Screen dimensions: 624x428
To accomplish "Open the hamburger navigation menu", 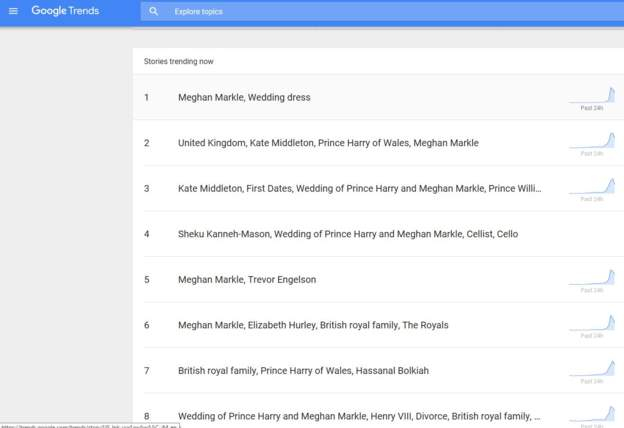I will click(13, 11).
